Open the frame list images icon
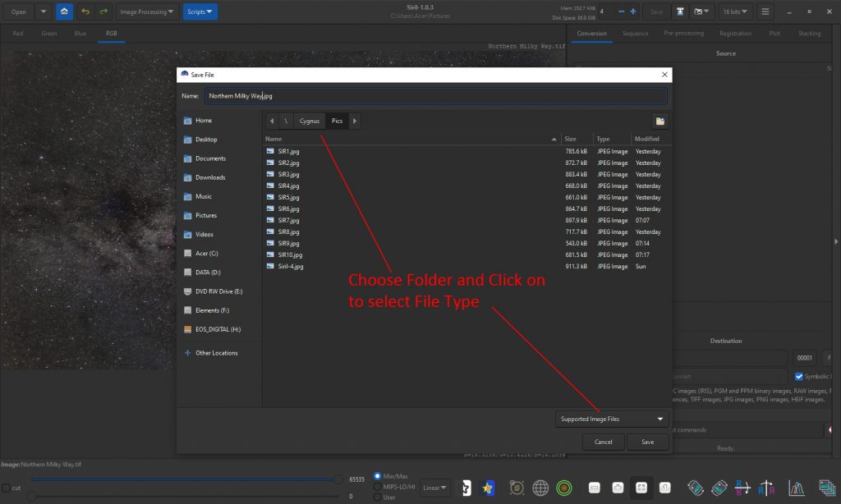The image size is (841, 504). [x=828, y=488]
